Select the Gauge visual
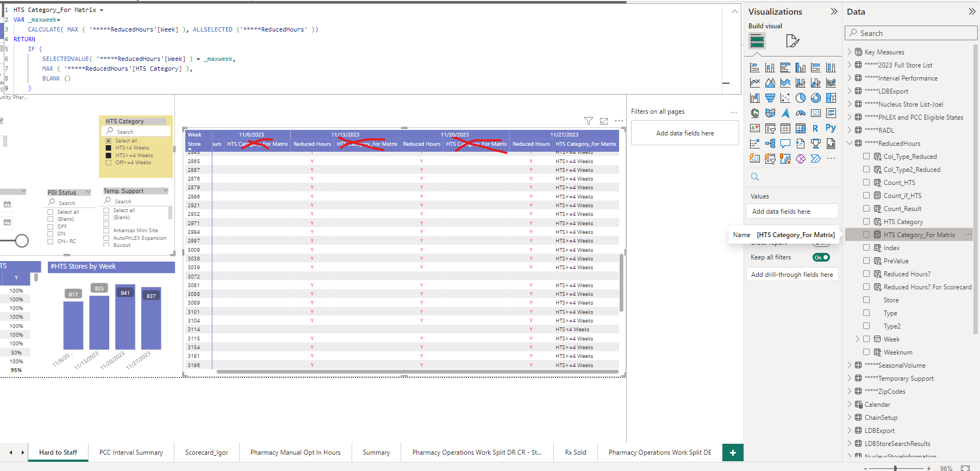 point(801,113)
